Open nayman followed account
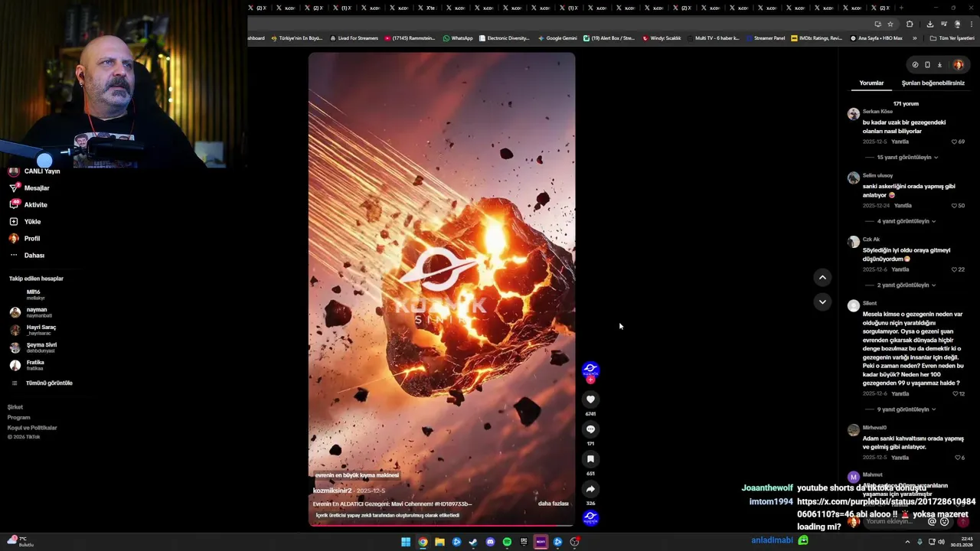The width and height of the screenshot is (980, 551). [32, 312]
